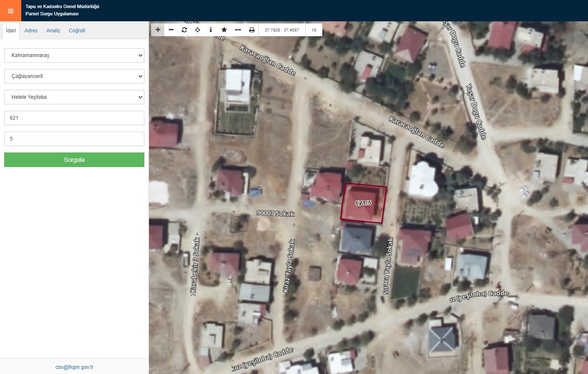Select the info query tool

[x=211, y=30]
